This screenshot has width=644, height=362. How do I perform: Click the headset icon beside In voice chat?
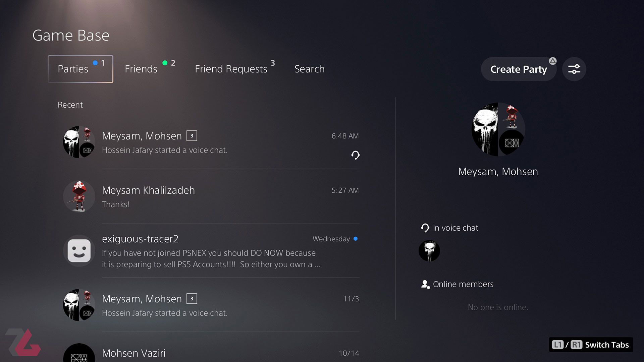[x=425, y=228]
